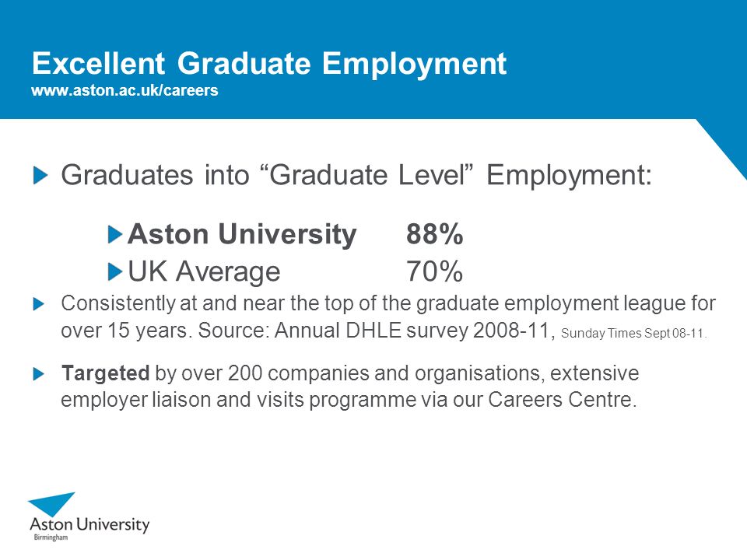This screenshot has height=560, width=747.
Task: Click the www.aston.ac.uk/careers link
Action: [x=124, y=90]
